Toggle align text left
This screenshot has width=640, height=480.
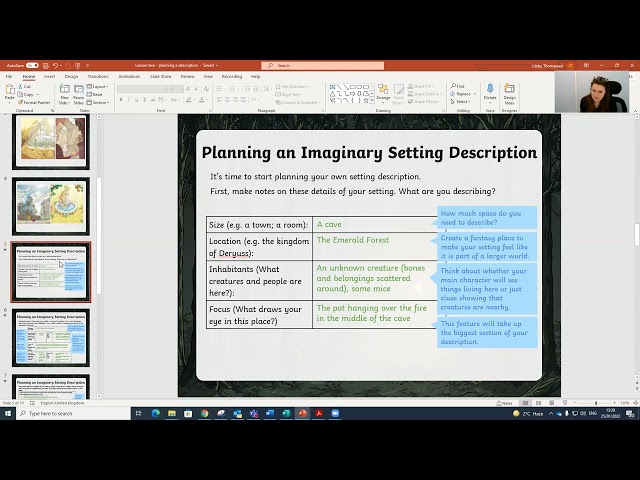(x=219, y=100)
